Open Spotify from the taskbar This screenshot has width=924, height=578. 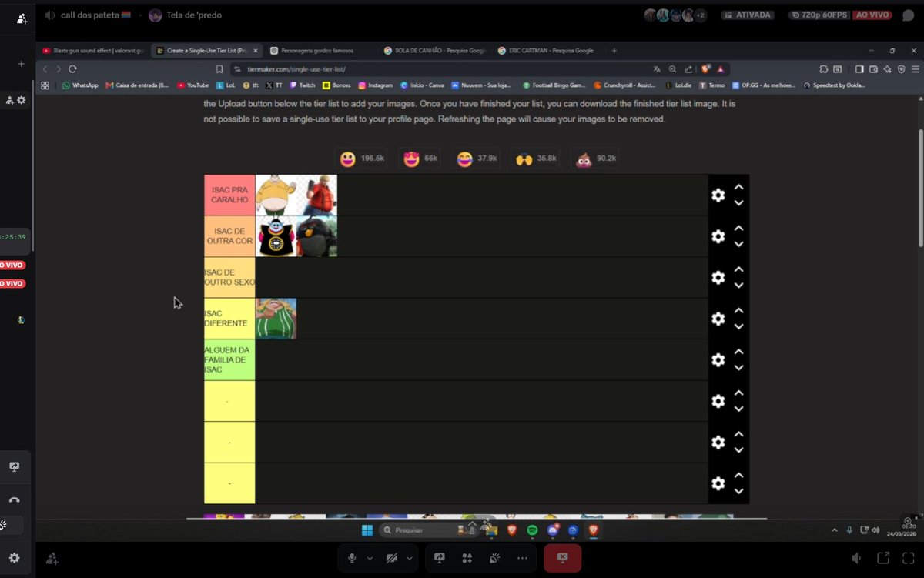[x=532, y=530]
